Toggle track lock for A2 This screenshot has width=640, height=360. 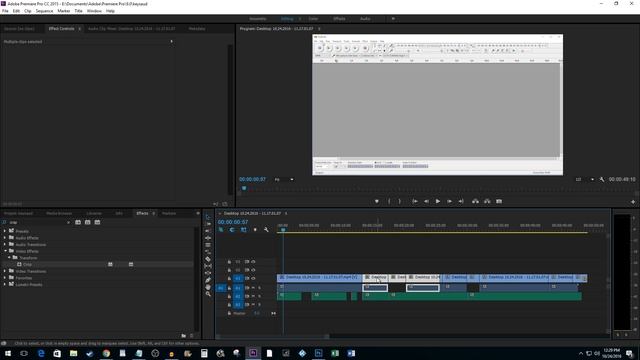click(x=229, y=296)
